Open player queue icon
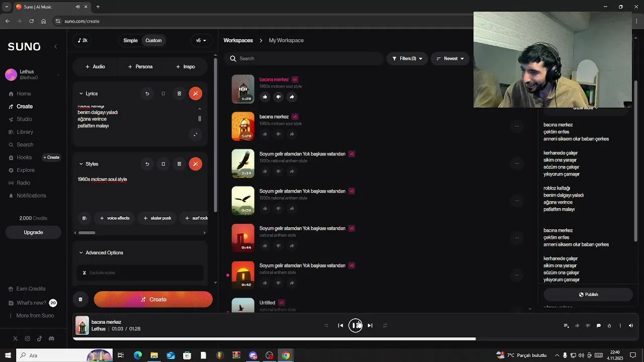 coord(566,326)
